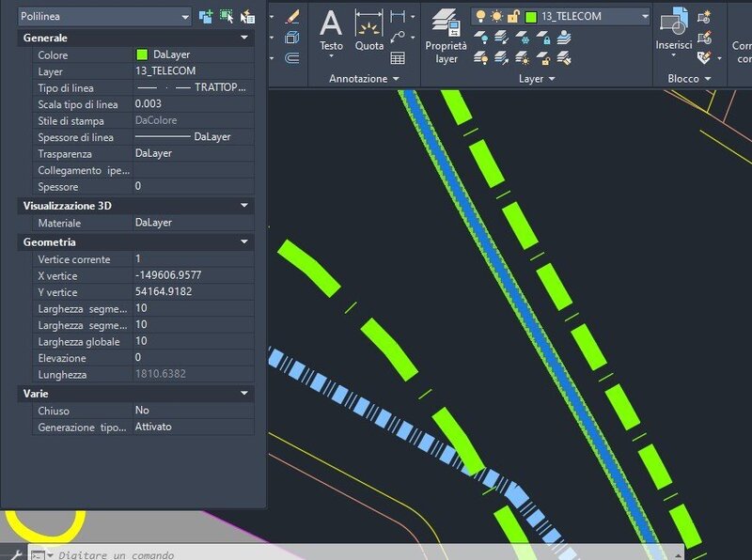Image resolution: width=752 pixels, height=560 pixels.
Task: Open the 13_TELECOM layer dropdown list
Action: (x=644, y=16)
